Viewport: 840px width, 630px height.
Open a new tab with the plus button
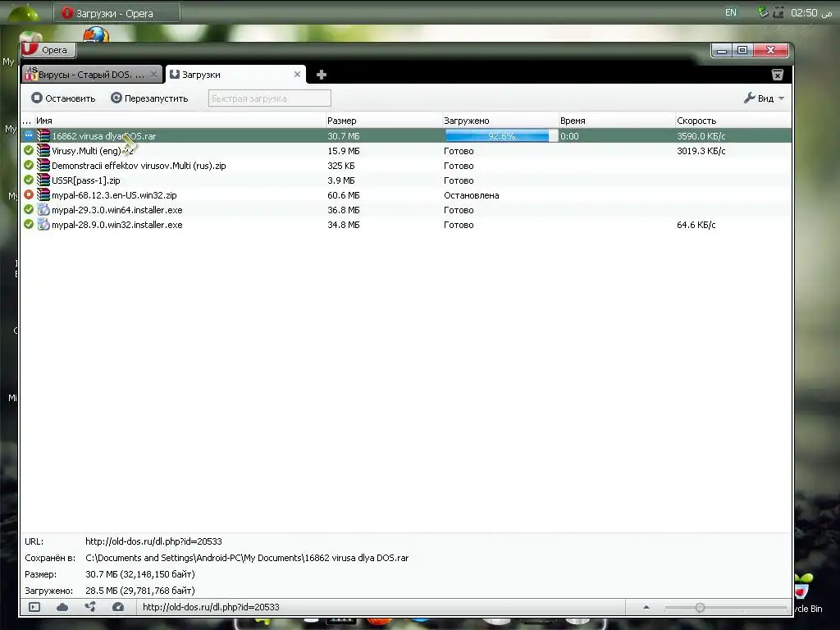click(322, 75)
